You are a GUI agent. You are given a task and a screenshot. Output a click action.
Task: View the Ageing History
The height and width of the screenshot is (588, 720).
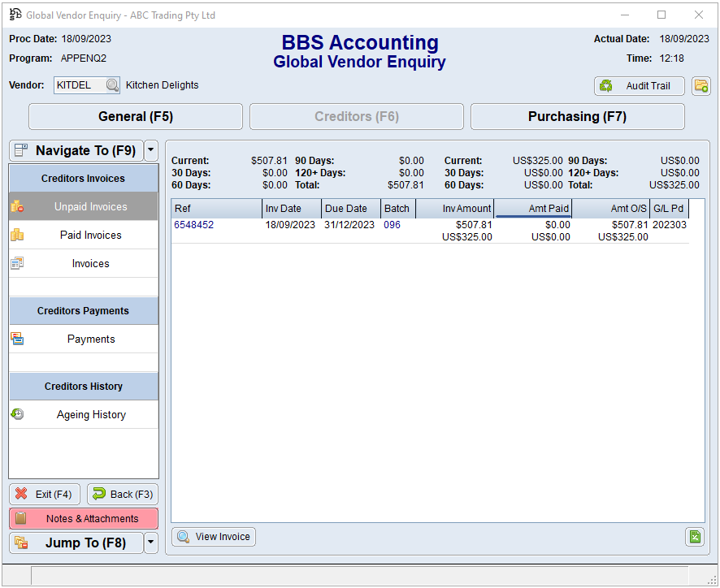[x=90, y=415]
